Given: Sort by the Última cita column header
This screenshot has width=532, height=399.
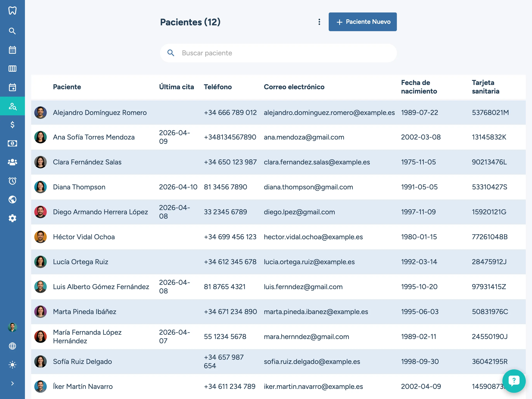Looking at the screenshot, I should point(176,87).
